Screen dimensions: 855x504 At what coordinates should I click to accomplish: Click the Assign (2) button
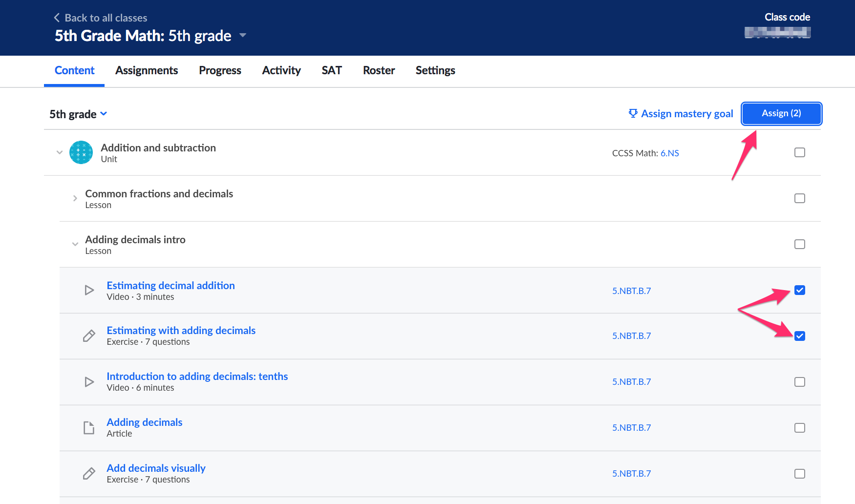pos(781,113)
